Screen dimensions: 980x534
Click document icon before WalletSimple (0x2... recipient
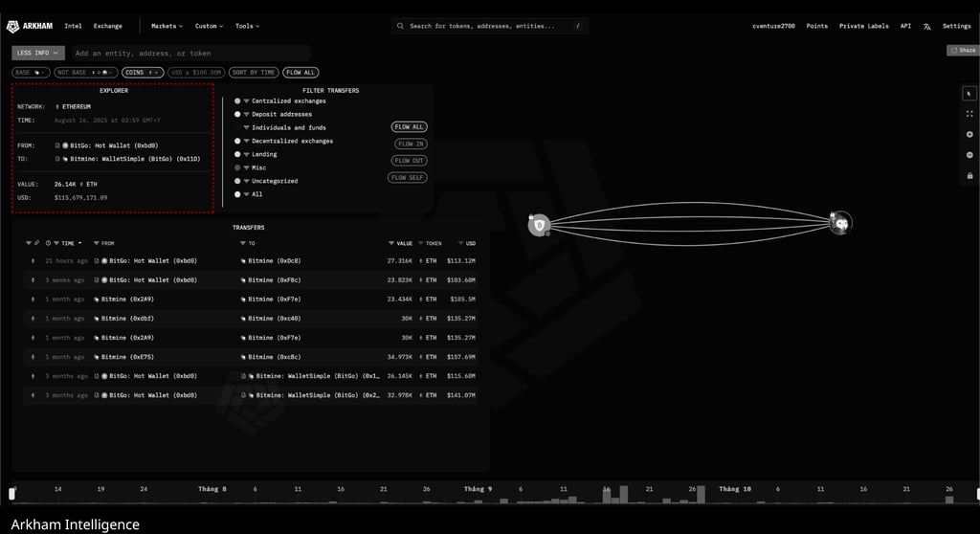pos(243,395)
